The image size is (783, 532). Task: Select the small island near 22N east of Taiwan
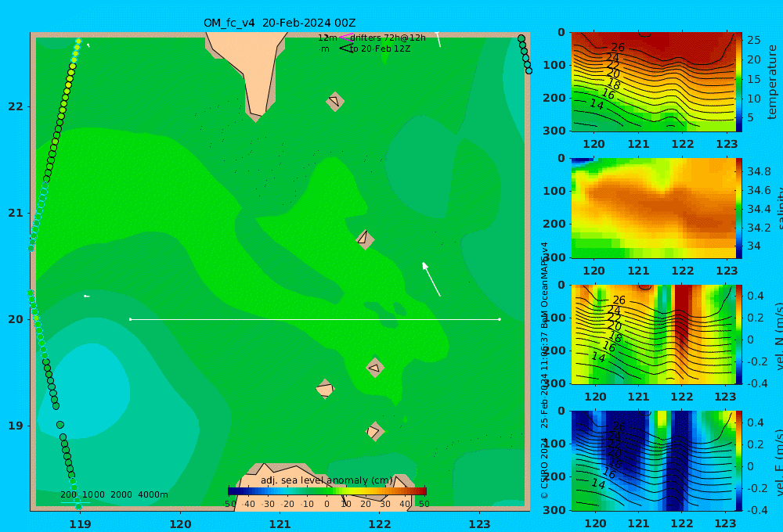(x=335, y=101)
